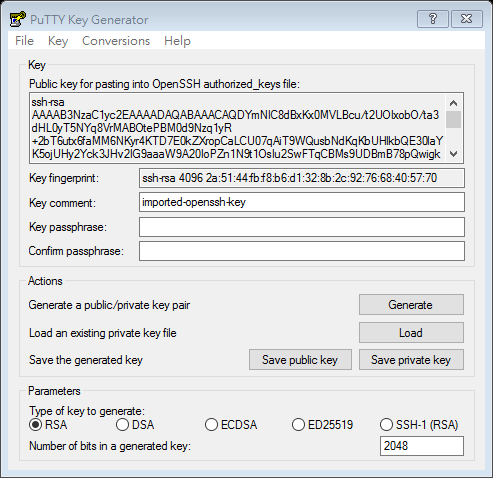Click 'Generate a public/private key pair' text
The width and height of the screenshot is (493, 478).
tap(109, 305)
